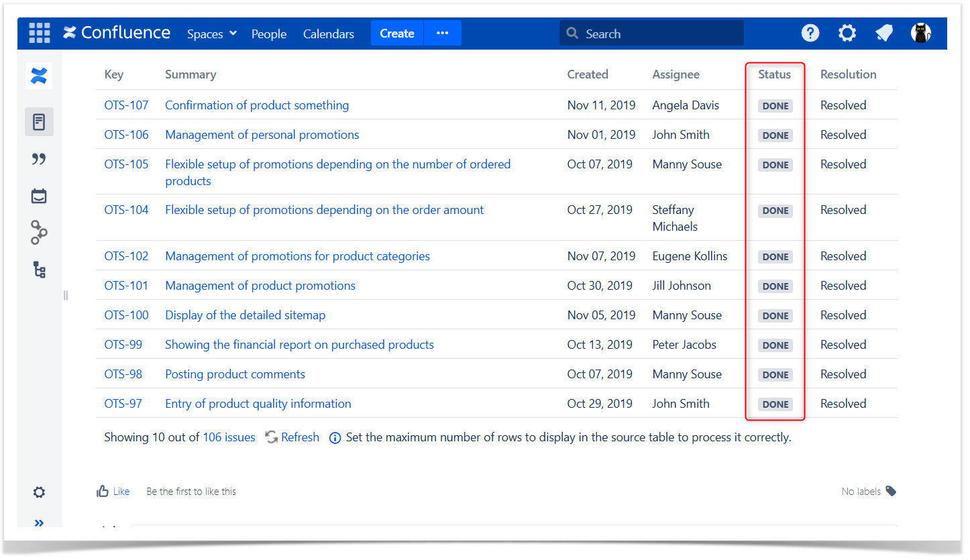Image resolution: width=970 pixels, height=560 pixels.
Task: Open the help question mark icon
Action: point(810,33)
